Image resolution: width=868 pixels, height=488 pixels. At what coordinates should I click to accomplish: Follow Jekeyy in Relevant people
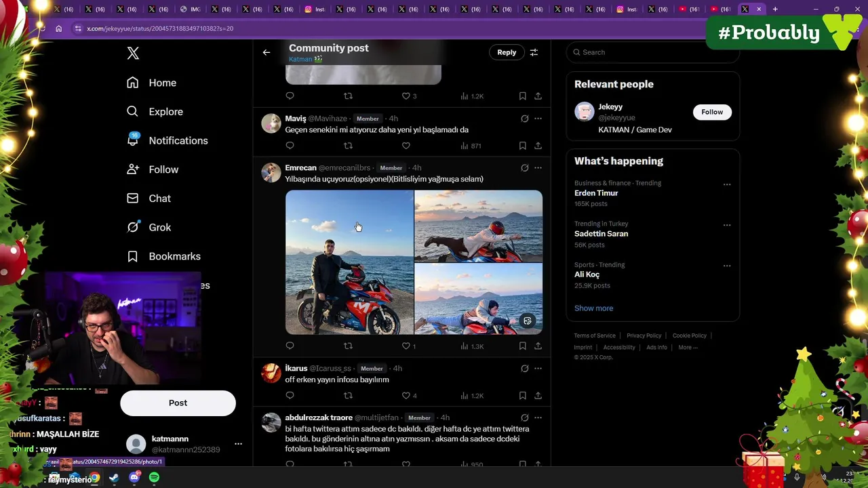tap(712, 112)
